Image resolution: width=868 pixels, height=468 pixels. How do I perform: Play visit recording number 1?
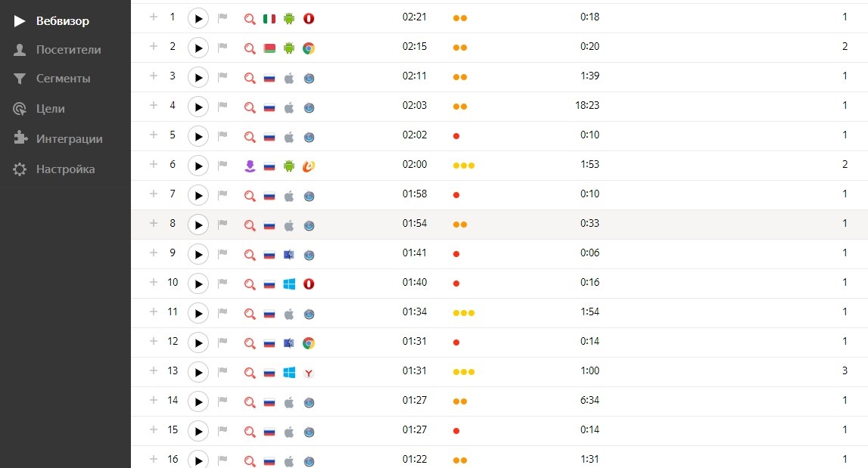pos(198,19)
